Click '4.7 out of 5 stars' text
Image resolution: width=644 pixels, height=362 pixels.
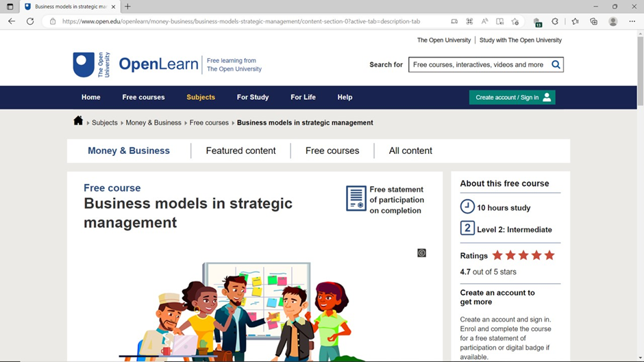[488, 272]
